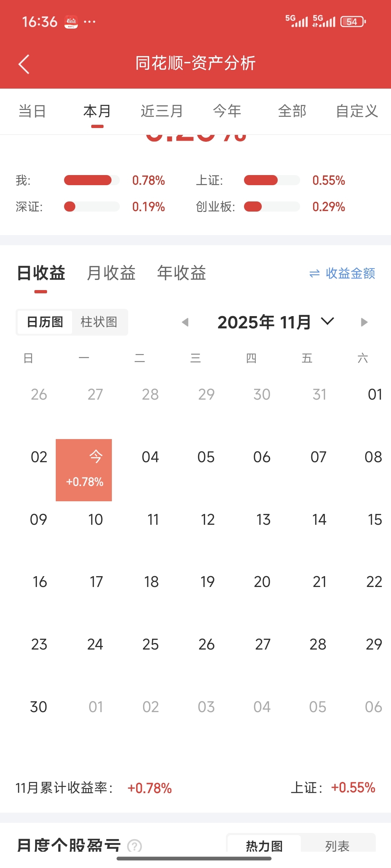The image size is (391, 868).
Task: Go to next month arrow
Action: (364, 322)
